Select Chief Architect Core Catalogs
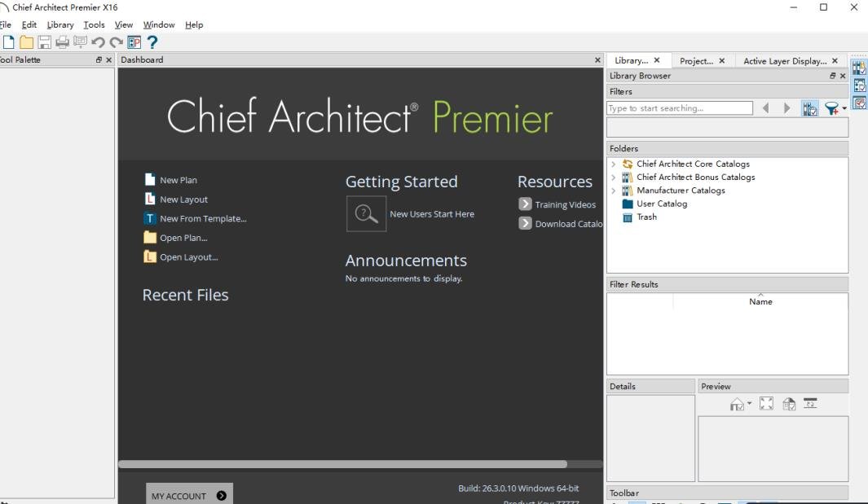 pyautogui.click(x=693, y=164)
